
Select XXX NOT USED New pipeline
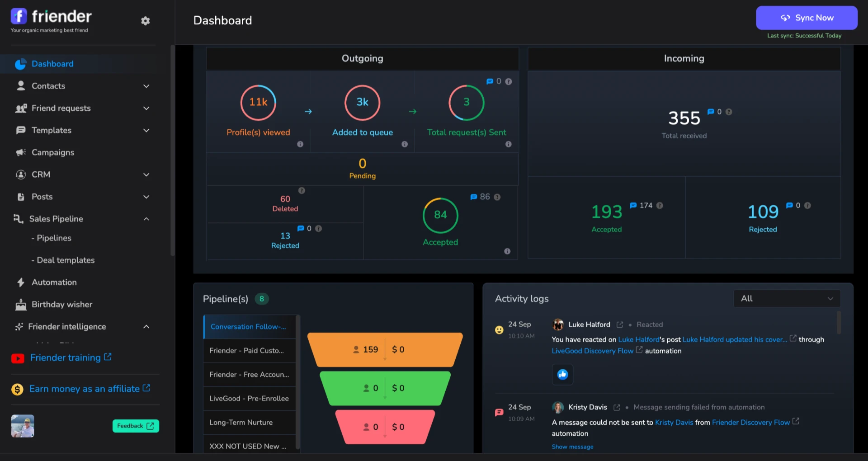(x=250, y=445)
